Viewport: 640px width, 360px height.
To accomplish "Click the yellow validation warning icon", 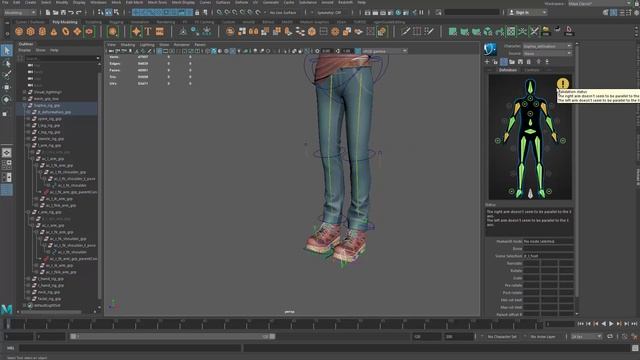I will 562,84.
